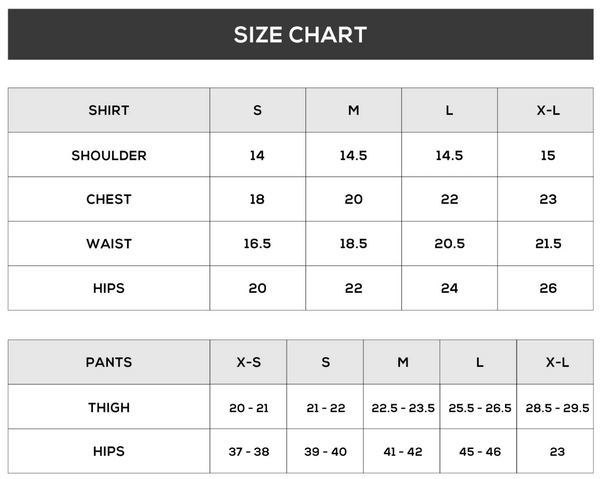Click waist measurement 16.5
Image resolution: width=600 pixels, height=479 pixels.
(x=257, y=243)
